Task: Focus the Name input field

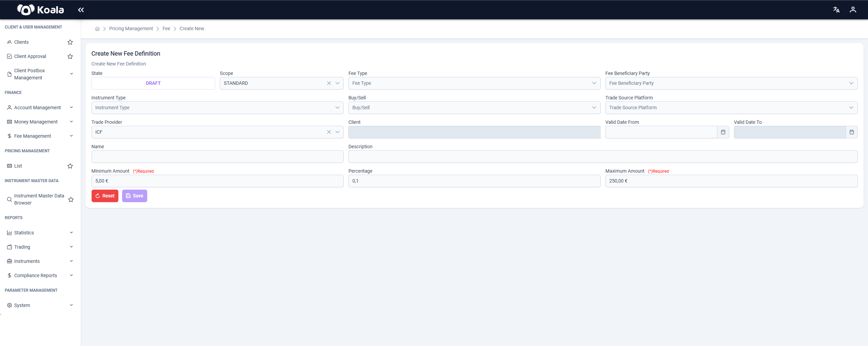Action: coord(217,157)
